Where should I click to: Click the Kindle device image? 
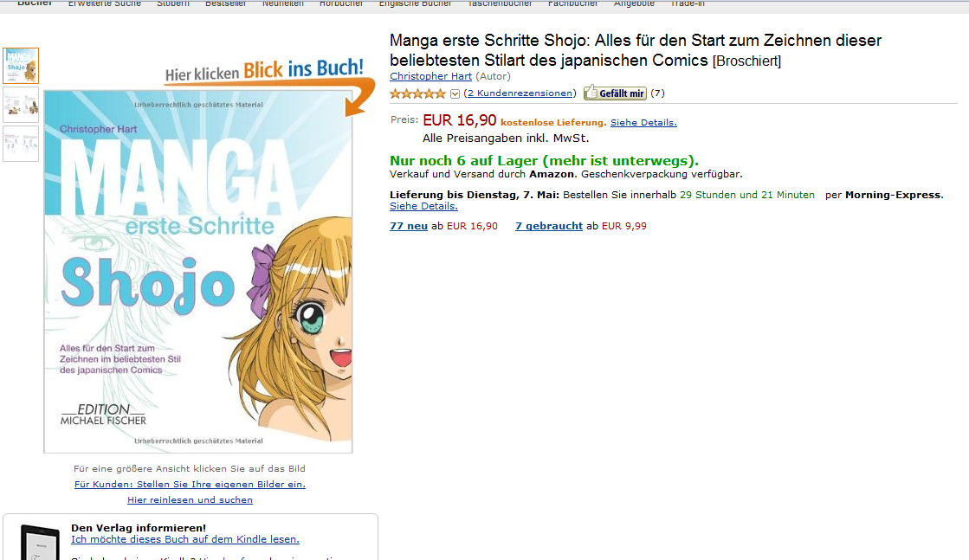click(x=40, y=543)
